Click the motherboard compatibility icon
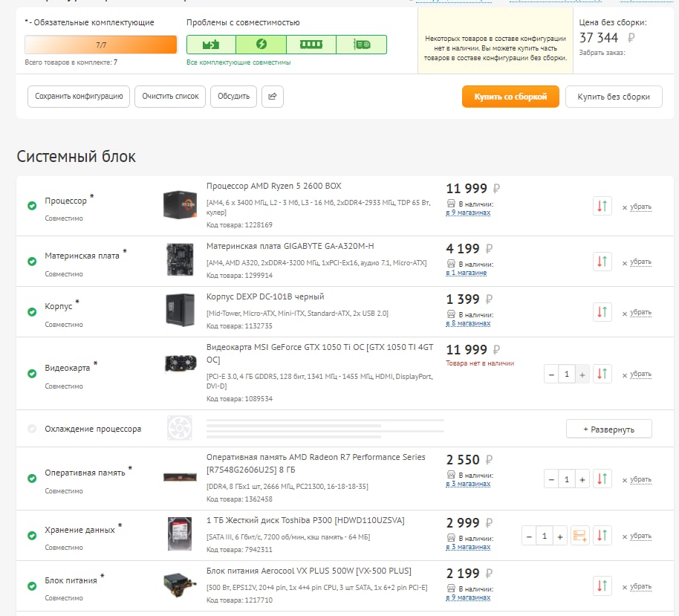Viewport: 679px width, 616px height. 211,45
